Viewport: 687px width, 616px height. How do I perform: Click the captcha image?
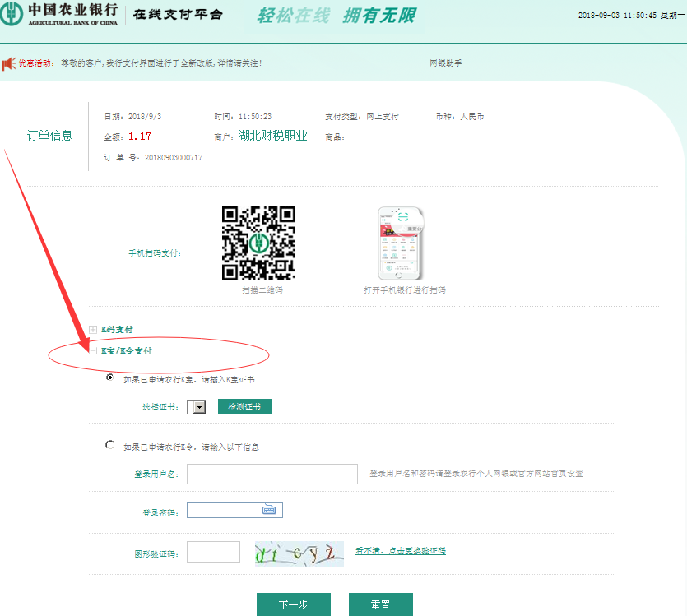(x=299, y=553)
